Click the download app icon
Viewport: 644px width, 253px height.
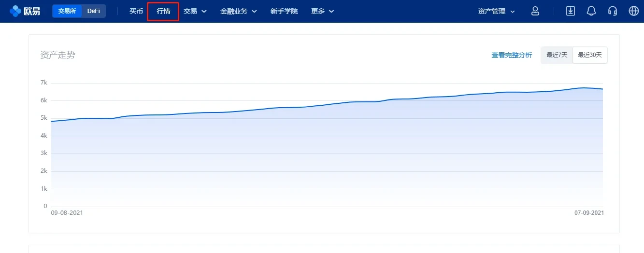coord(571,11)
